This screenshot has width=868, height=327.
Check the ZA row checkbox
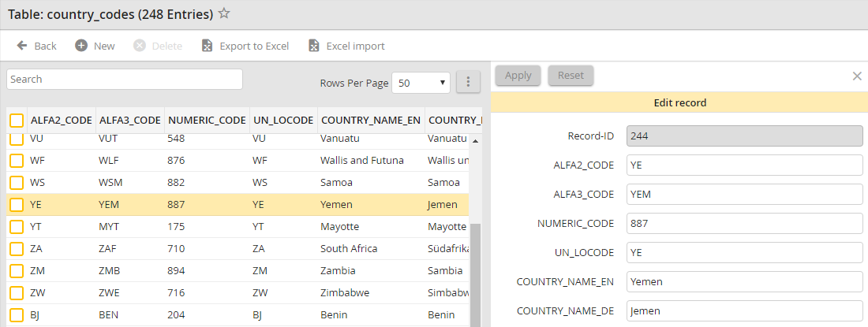[x=17, y=249]
